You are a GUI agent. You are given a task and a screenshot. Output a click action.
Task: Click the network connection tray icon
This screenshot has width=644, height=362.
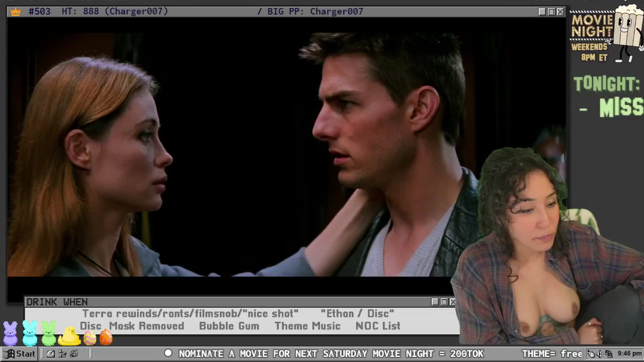coord(608,354)
